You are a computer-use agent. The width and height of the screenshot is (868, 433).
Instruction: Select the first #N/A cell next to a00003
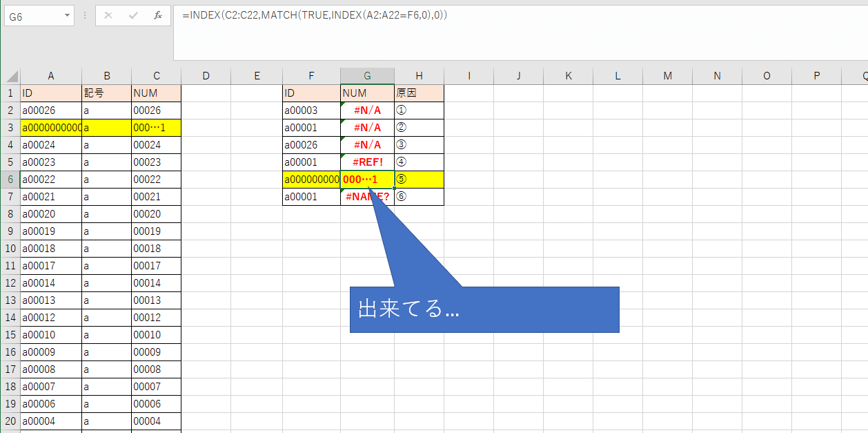click(x=367, y=110)
